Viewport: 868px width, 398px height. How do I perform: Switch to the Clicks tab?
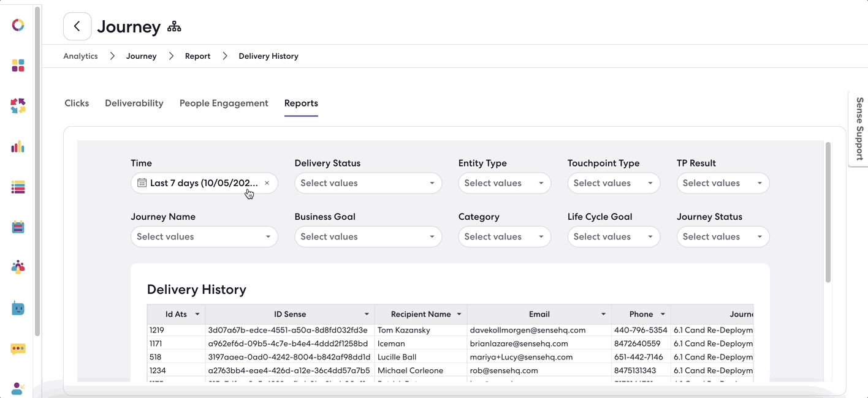point(77,103)
